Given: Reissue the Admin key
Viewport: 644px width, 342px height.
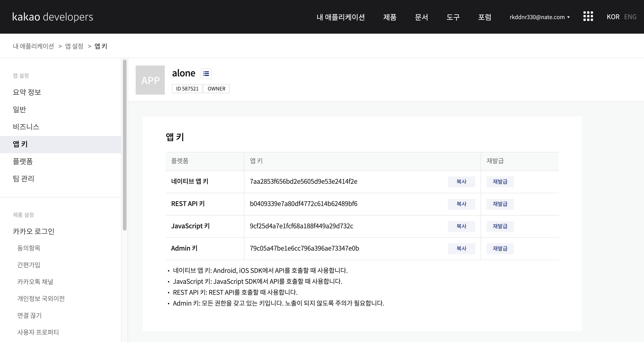Looking at the screenshot, I should [x=500, y=248].
